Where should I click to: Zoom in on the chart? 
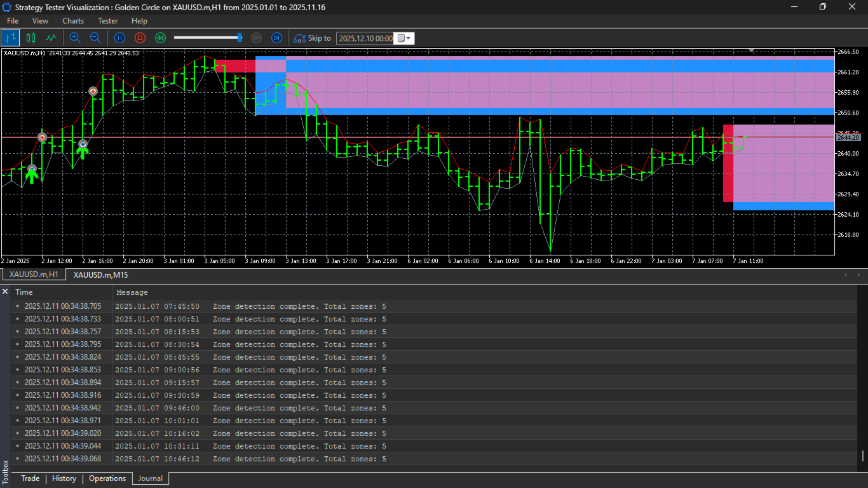[x=75, y=38]
